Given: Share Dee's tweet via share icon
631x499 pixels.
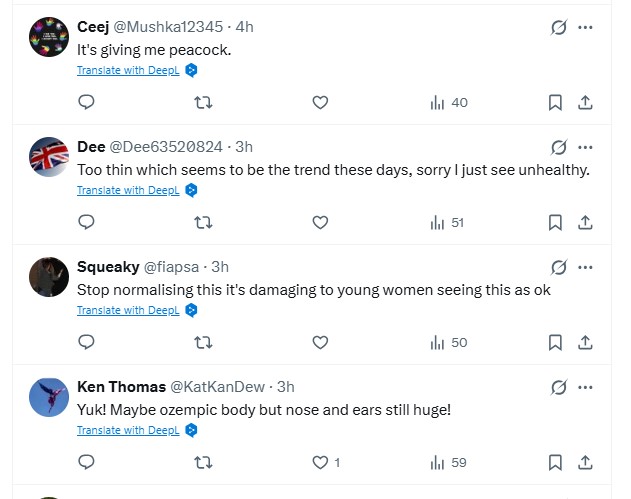Looking at the screenshot, I should pos(586,222).
